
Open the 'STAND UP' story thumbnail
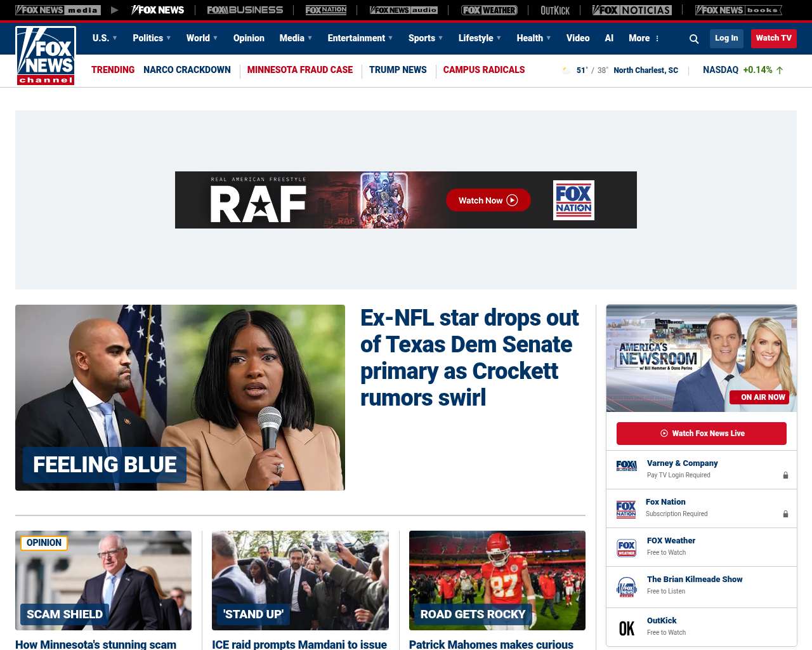tap(300, 580)
